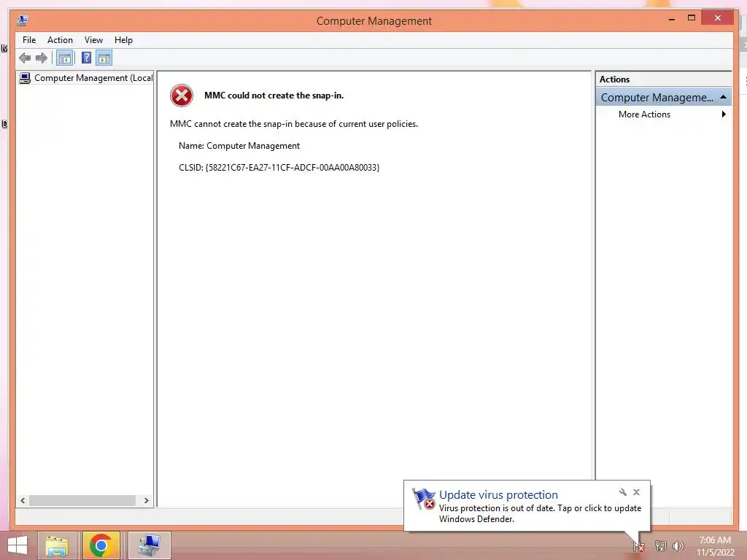Click the Update virus protection heading
This screenshot has width=747, height=560.
coord(498,495)
